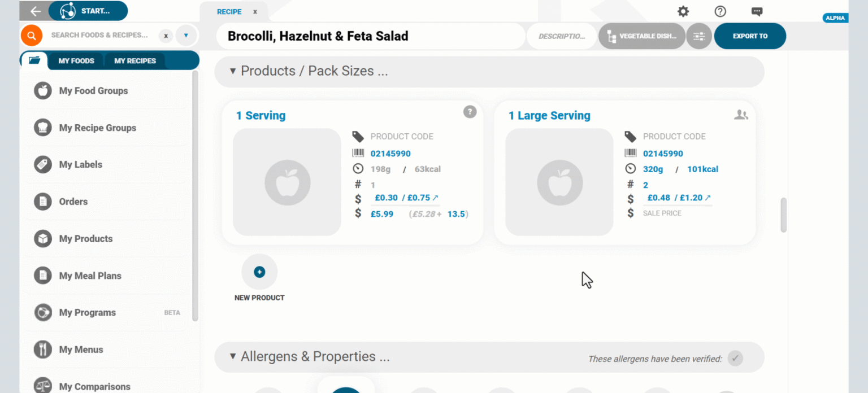Click the allergens verified checkmark
Screen dimensions: 868x393
(x=735, y=358)
